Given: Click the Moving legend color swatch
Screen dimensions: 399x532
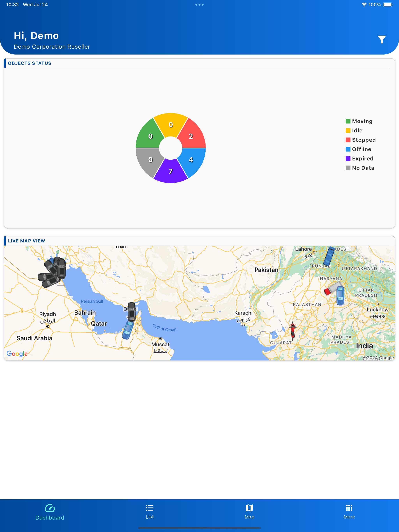Looking at the screenshot, I should point(348,121).
